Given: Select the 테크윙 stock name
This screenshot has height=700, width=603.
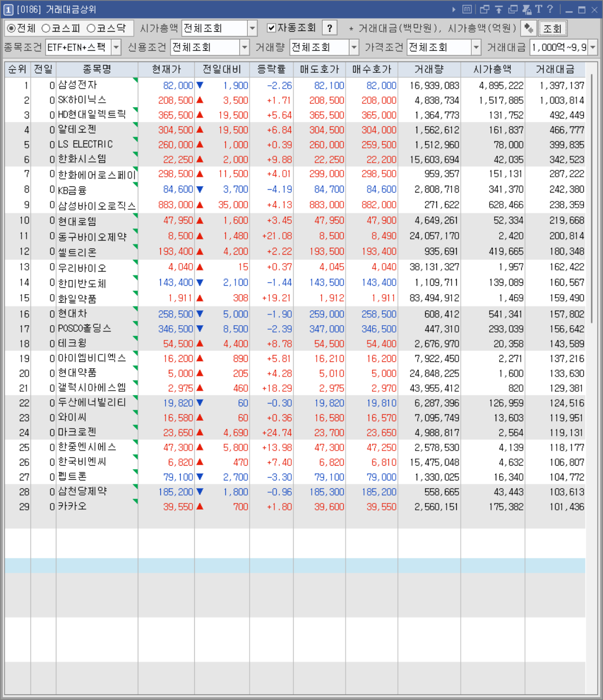Looking at the screenshot, I should coord(72,343).
